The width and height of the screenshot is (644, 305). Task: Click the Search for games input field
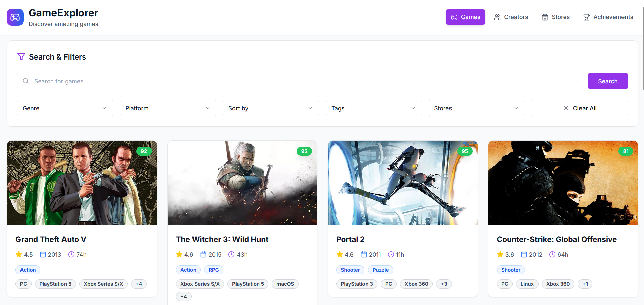[300, 81]
